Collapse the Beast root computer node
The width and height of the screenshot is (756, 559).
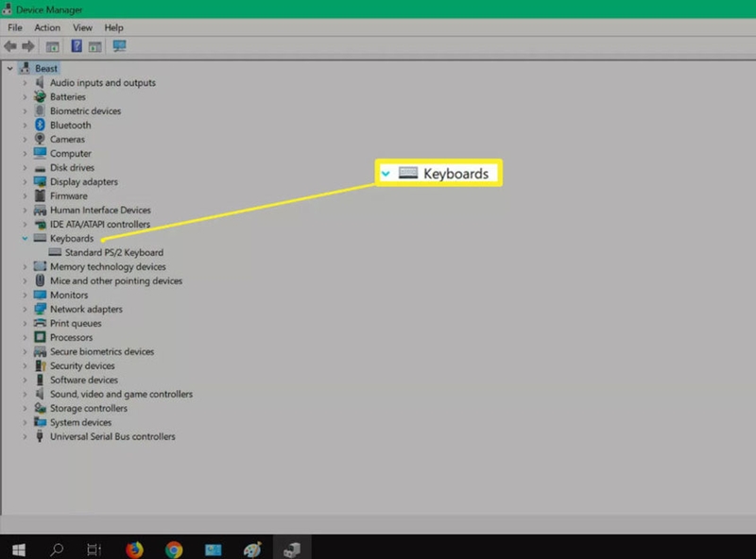10,68
